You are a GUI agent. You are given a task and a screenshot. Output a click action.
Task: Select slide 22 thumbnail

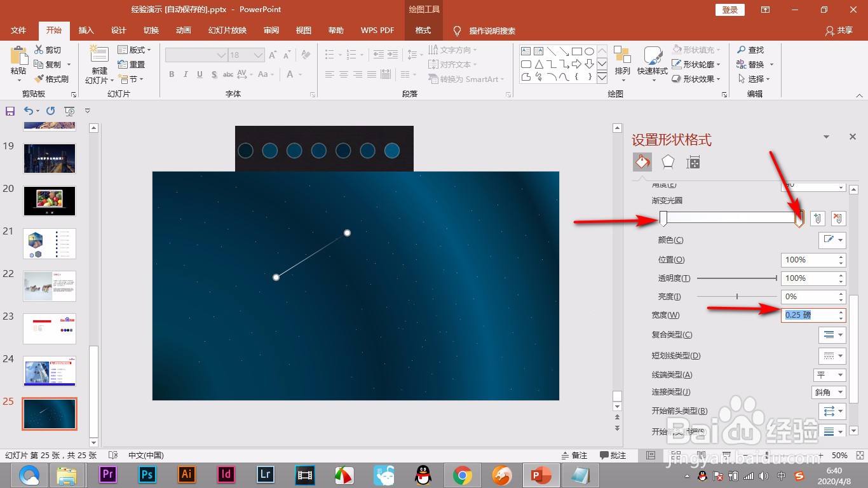(50, 286)
